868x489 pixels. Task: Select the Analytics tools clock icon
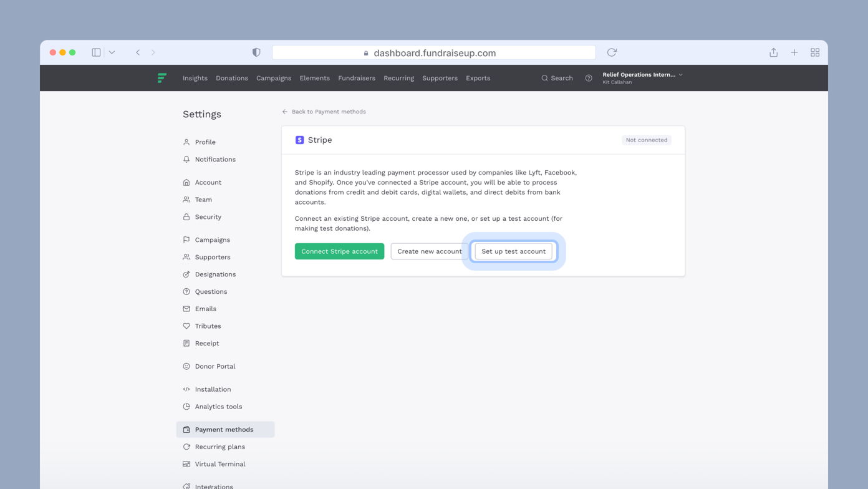[x=186, y=406]
